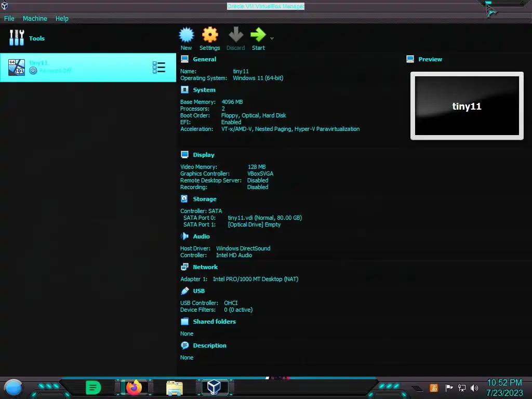
Task: Click the Discard arrow icon
Action: coord(236,35)
